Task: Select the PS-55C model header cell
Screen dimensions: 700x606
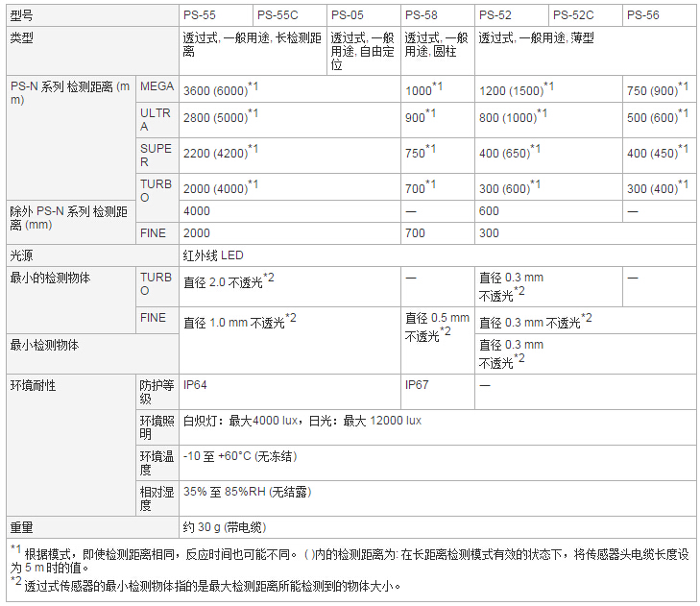Action: coord(278,15)
